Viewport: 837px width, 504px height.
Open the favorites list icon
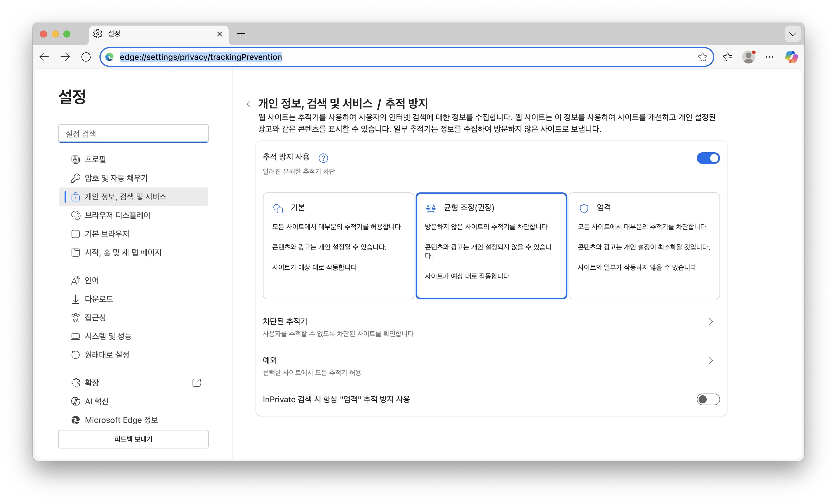[727, 57]
